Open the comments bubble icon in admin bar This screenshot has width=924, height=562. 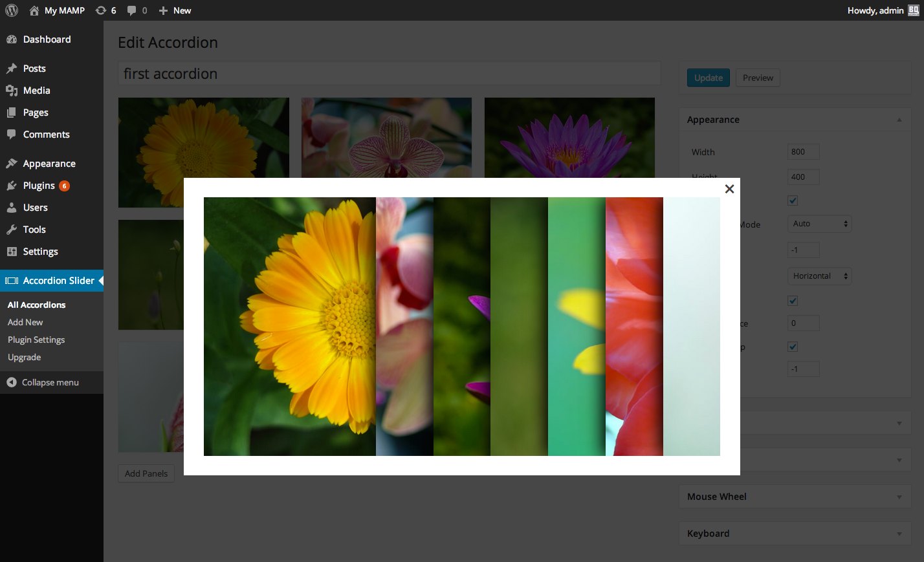point(131,10)
